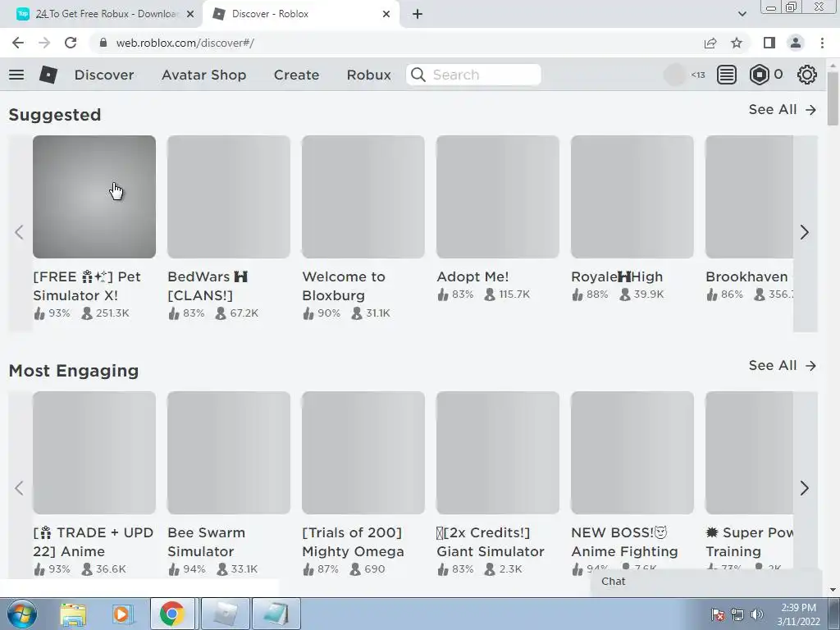Open the Chrome profile icon
This screenshot has width=840, height=630.
coord(796,43)
